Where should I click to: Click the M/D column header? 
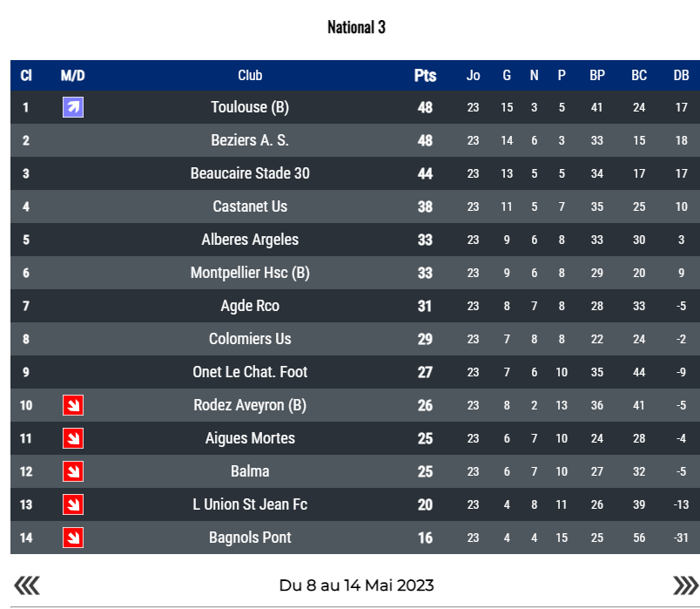[x=73, y=76]
